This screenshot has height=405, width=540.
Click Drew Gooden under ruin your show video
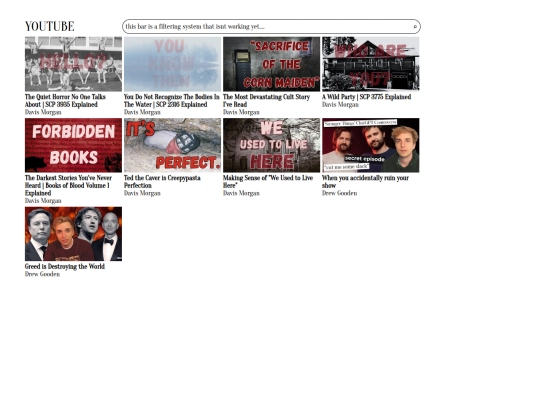pos(340,193)
